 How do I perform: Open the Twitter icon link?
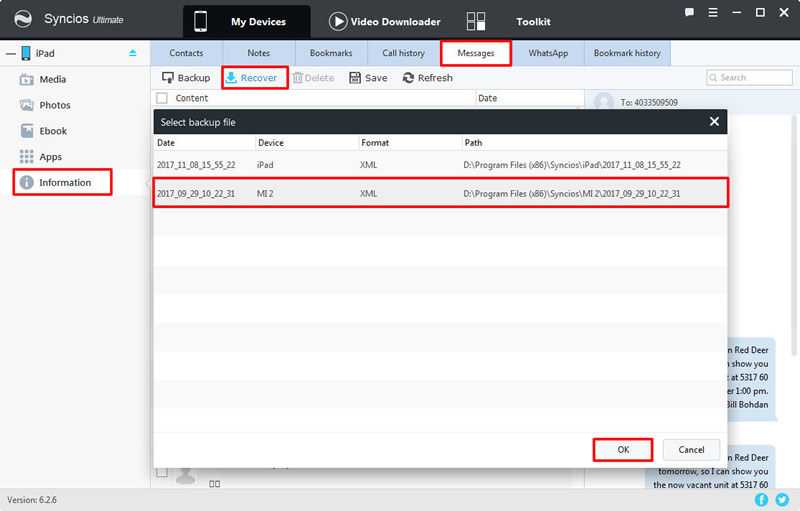tap(782, 499)
